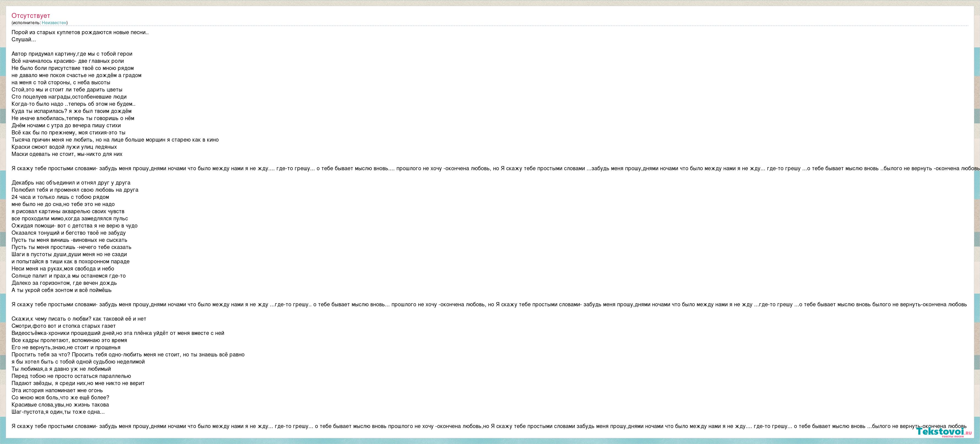This screenshot has width=980, height=444.
Task: Click the line 'Со мною моя боль,что же ещё более?'
Action: [61, 397]
